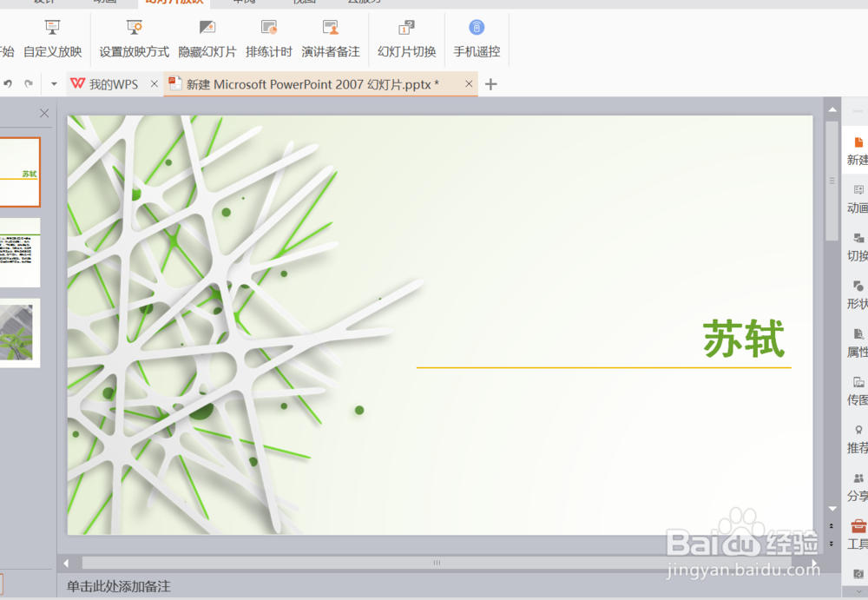Click the 手机遥控 (Phone Remote) icon
This screenshot has width=868, height=600.
tap(476, 39)
